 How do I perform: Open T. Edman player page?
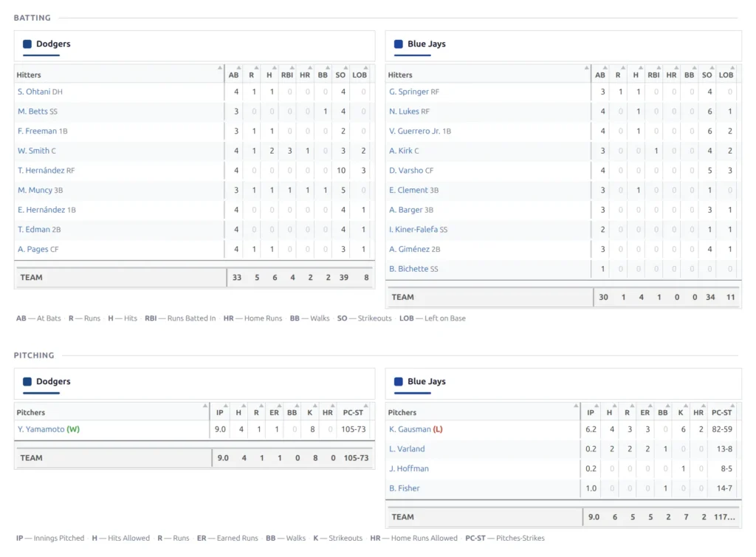click(34, 230)
